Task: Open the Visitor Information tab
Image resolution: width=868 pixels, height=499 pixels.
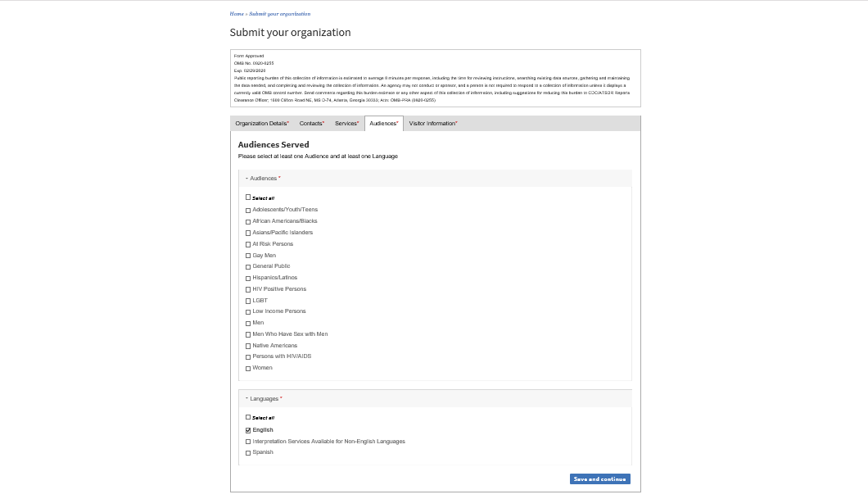Action: pyautogui.click(x=432, y=124)
